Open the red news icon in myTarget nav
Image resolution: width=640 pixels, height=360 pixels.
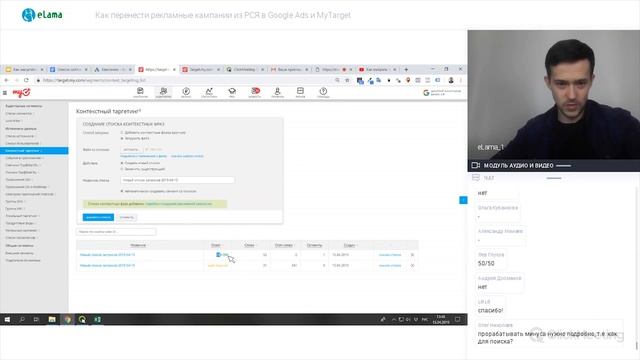point(255,92)
